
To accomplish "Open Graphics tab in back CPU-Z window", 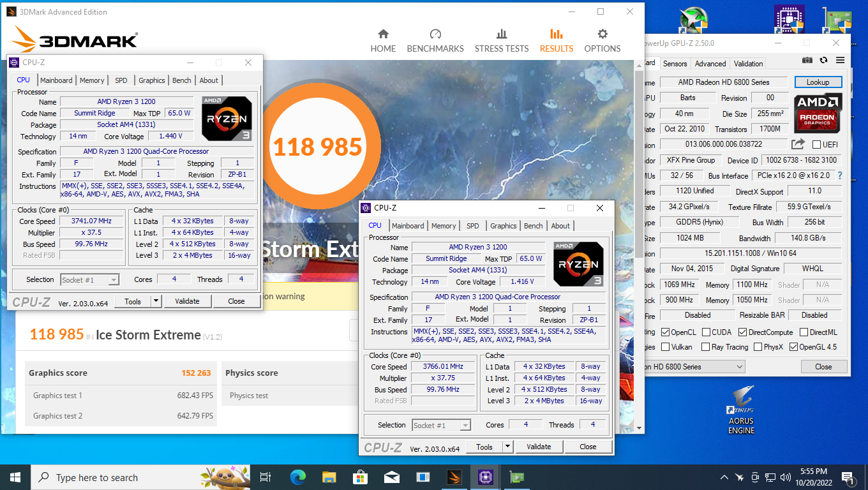I will pyautogui.click(x=152, y=80).
